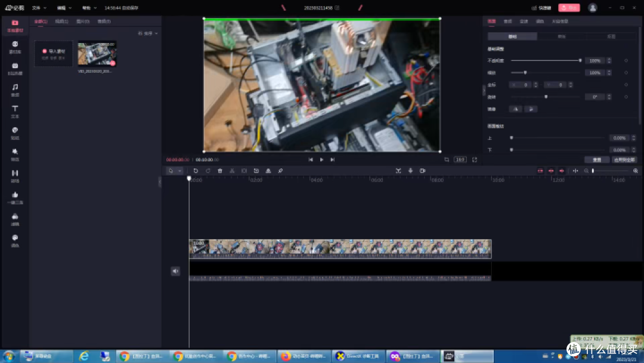This screenshot has width=644, height=363.
Task: Open the text panel with T icon
Action: tap(15, 112)
